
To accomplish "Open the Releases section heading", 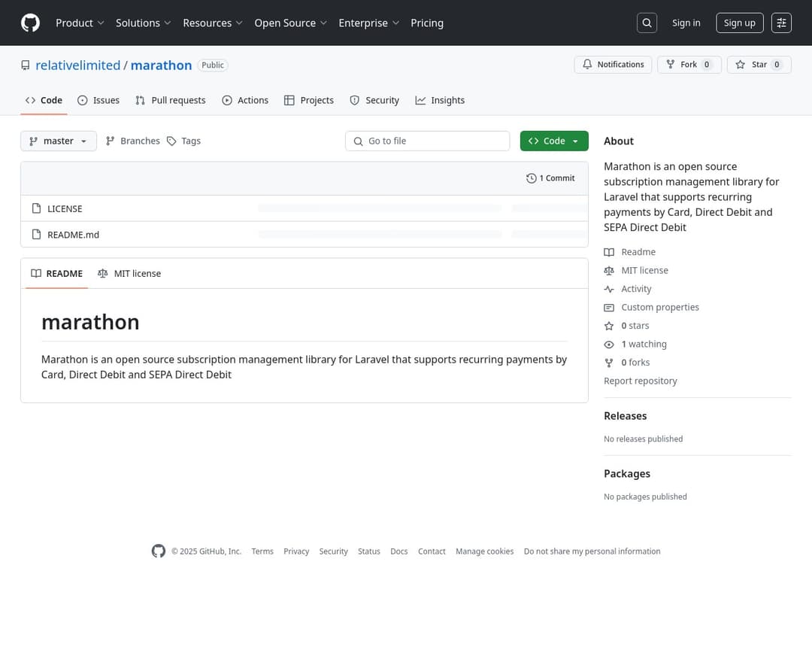I will point(625,416).
